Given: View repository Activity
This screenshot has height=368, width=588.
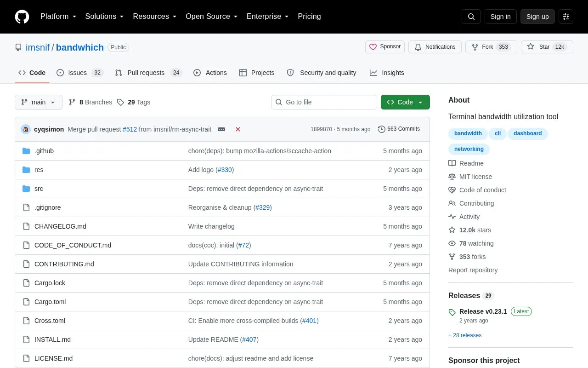Looking at the screenshot, I should pyautogui.click(x=464, y=217).
